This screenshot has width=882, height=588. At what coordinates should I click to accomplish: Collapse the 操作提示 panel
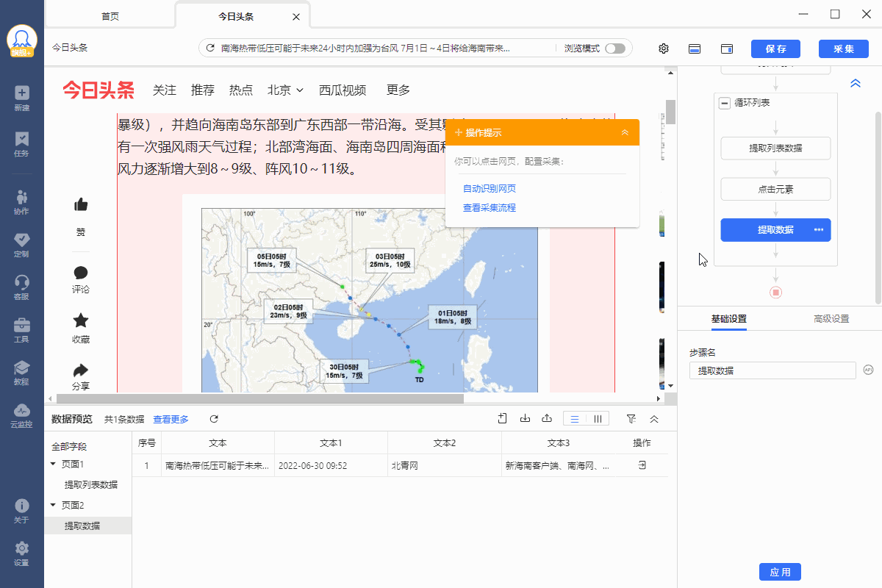point(625,132)
